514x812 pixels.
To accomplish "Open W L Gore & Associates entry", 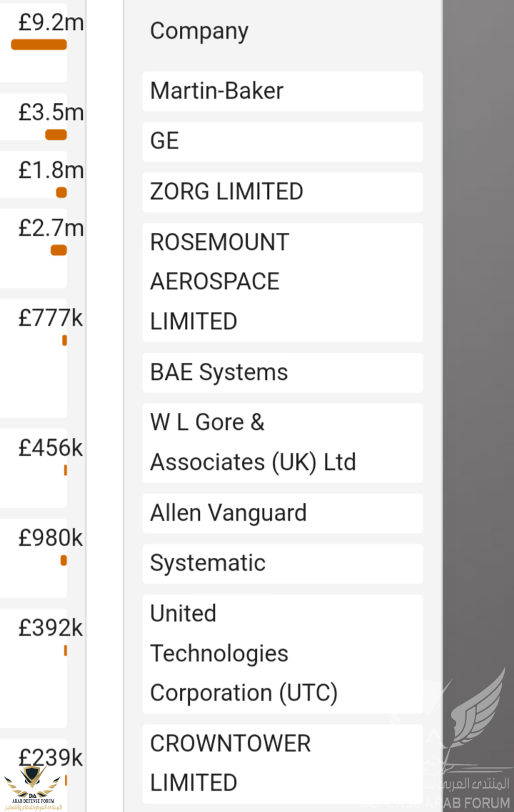I will pos(282,443).
